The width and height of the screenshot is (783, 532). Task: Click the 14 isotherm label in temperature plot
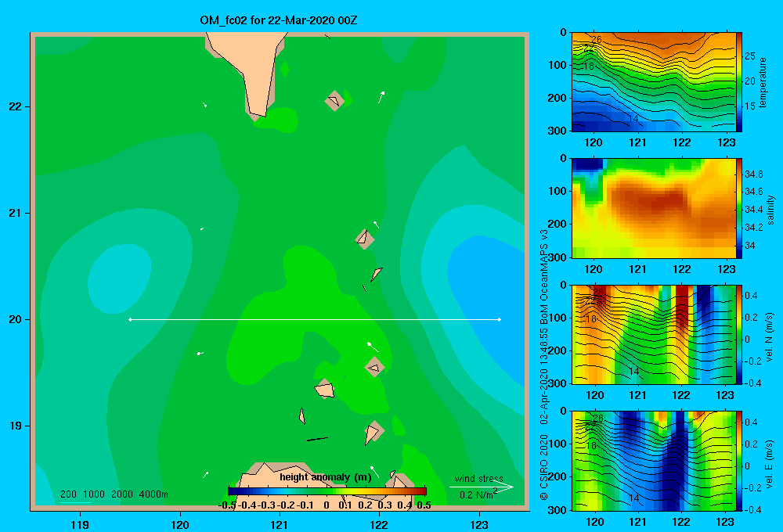(633, 119)
